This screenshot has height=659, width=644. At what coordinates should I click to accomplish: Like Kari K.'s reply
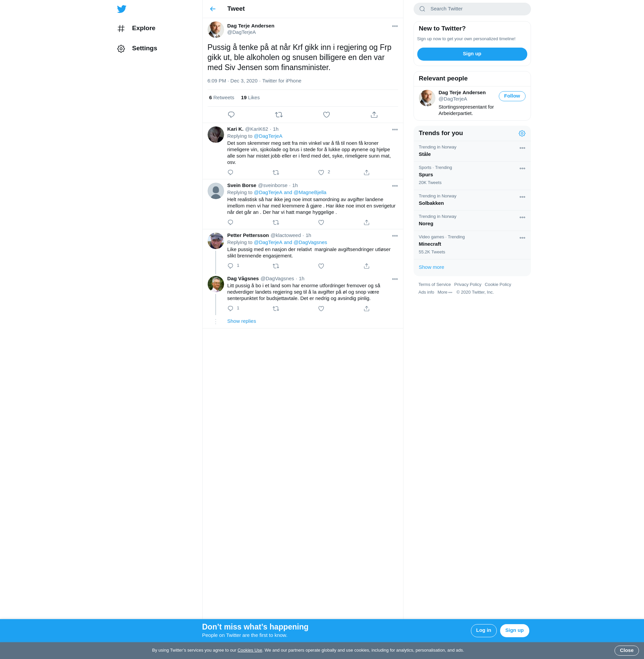pos(321,172)
